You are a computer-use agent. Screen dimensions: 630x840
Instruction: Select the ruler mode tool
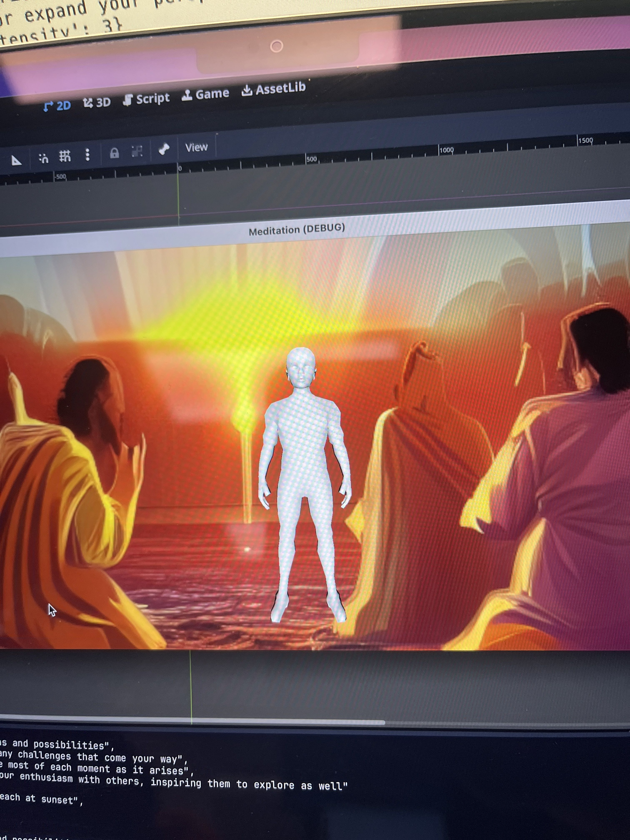pos(16,160)
